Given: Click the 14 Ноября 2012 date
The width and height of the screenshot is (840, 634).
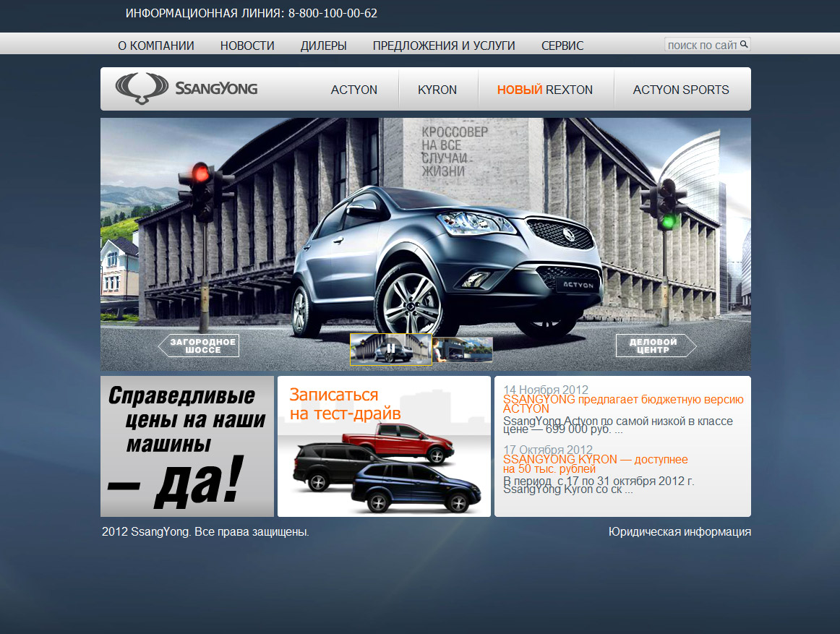Looking at the screenshot, I should (545, 390).
